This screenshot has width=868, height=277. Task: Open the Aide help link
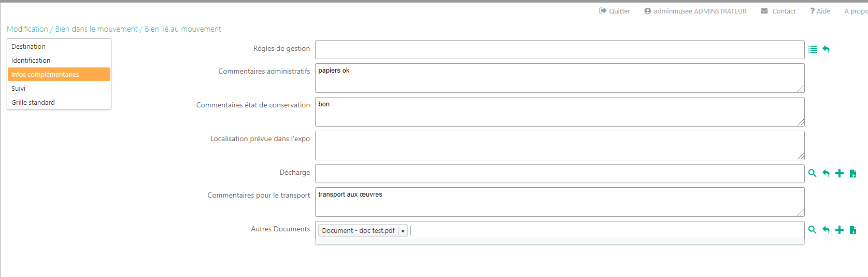pos(820,11)
